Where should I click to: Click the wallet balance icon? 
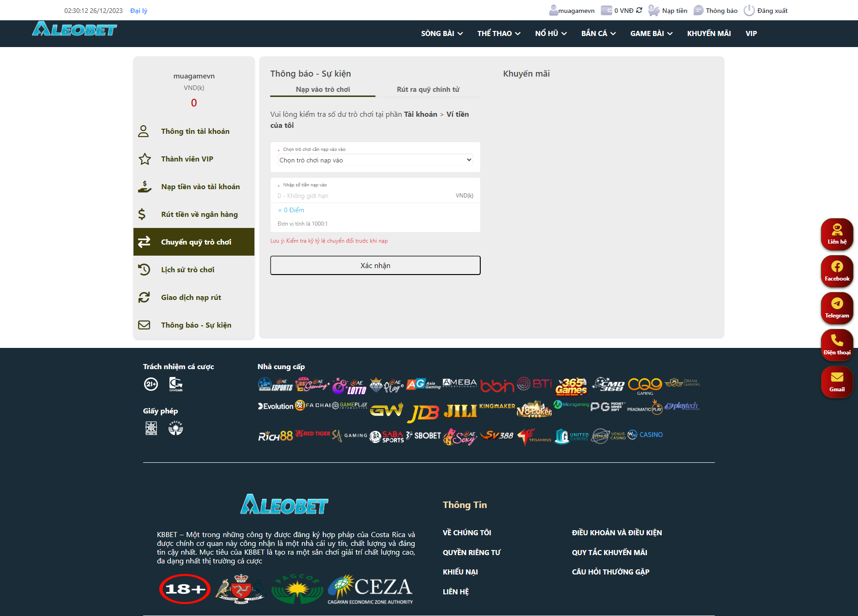[x=606, y=10]
